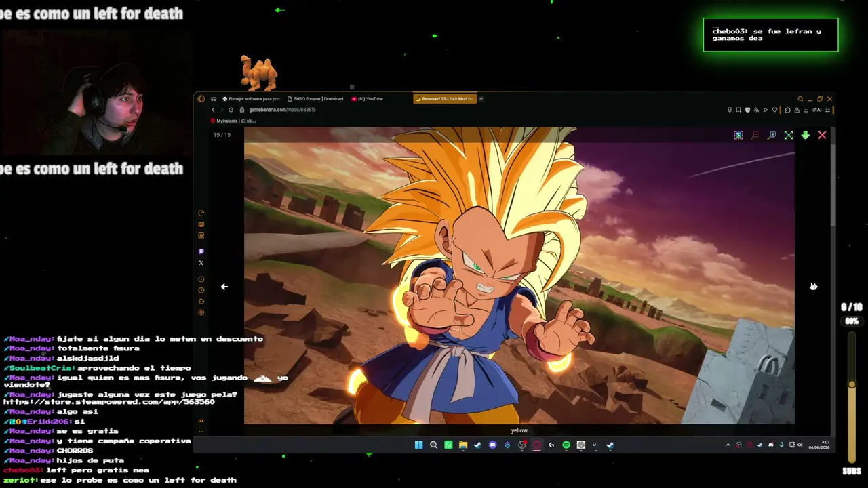Open the (81) YouTube tab
Screen dimensions: 868x488
368,99
